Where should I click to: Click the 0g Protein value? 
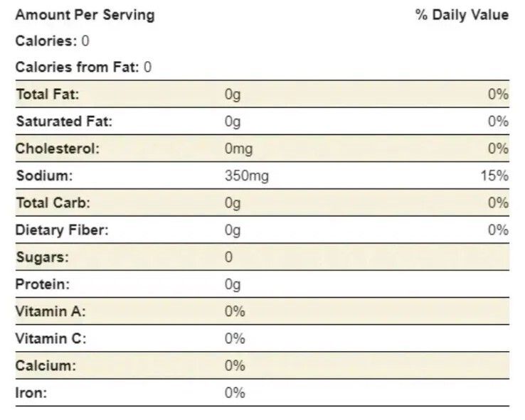click(233, 284)
